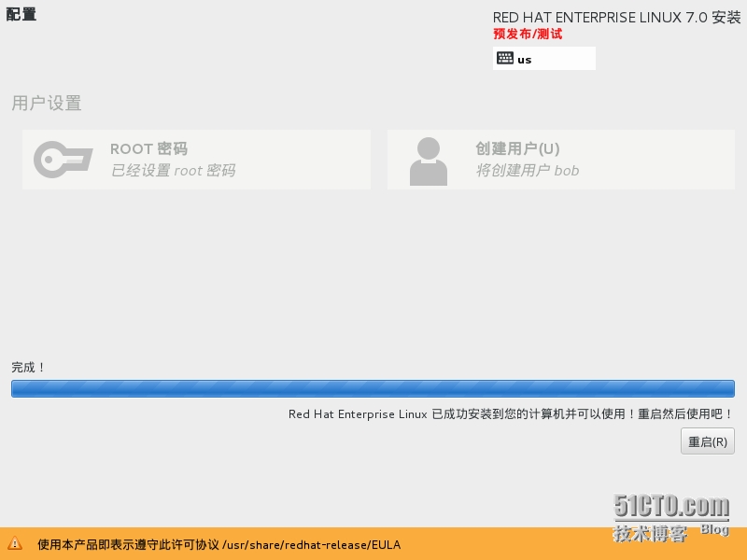Screen dimensions: 747x560
Task: Click the warning triangle icon in the EULA bar
Action: [x=15, y=543]
